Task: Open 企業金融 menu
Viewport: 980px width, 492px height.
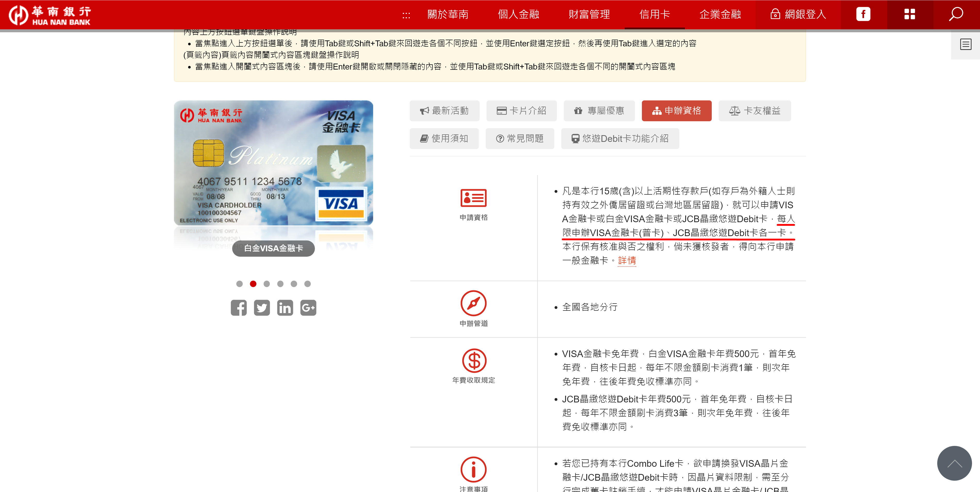Action: pyautogui.click(x=720, y=14)
